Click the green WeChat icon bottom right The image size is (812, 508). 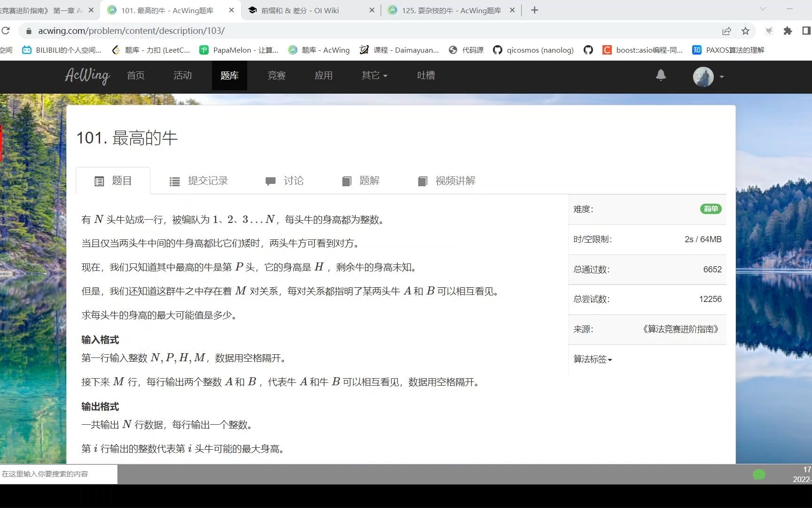(x=759, y=475)
